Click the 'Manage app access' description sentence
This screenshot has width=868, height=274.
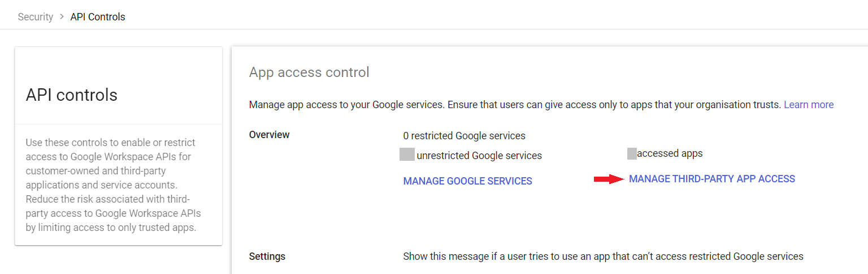[x=515, y=105]
